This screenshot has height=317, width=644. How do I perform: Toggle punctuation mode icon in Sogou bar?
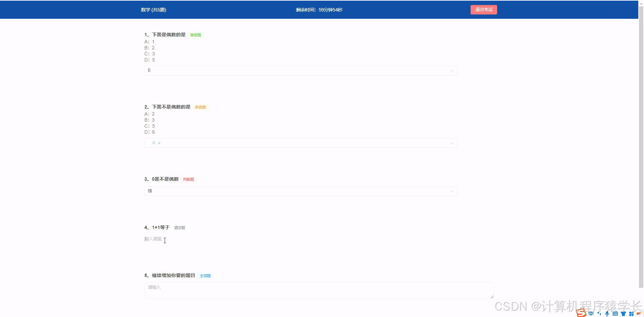tap(599, 314)
